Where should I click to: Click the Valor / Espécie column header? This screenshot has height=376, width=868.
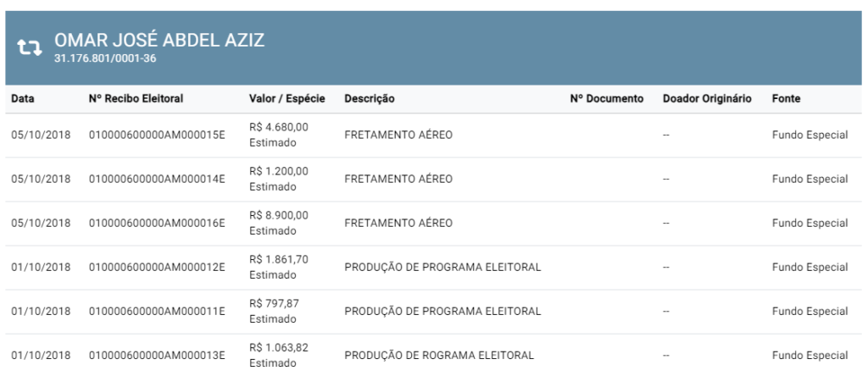point(287,99)
